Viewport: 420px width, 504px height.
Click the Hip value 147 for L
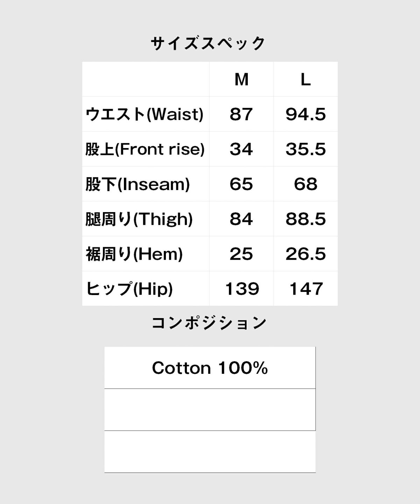tap(306, 289)
